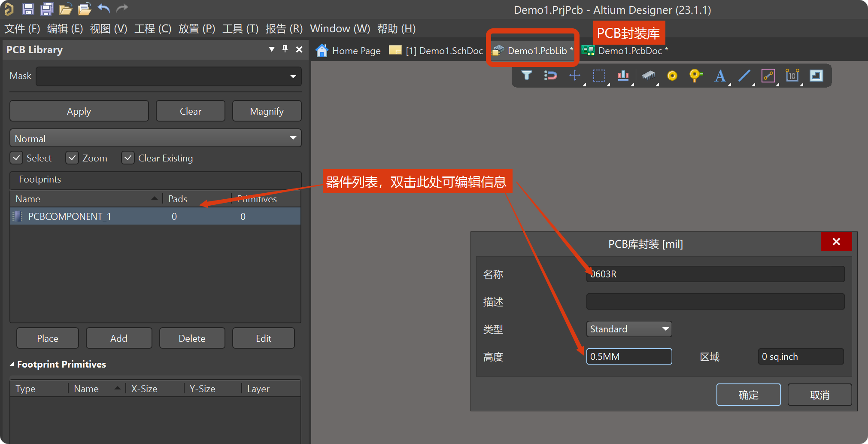Click the Clear button
The image size is (868, 444).
click(191, 111)
